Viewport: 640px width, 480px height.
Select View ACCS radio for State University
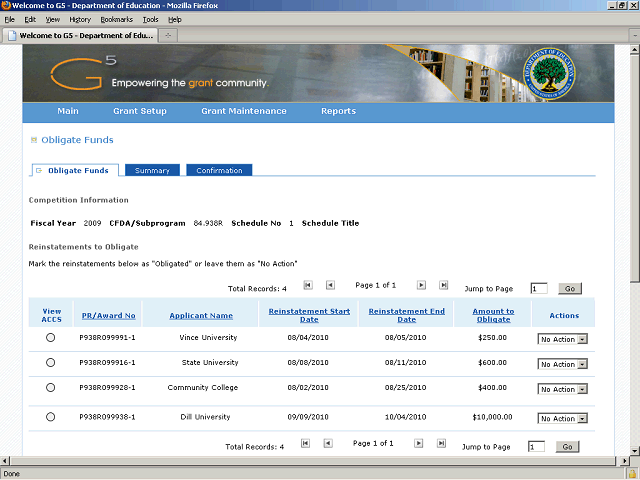tap(51, 362)
